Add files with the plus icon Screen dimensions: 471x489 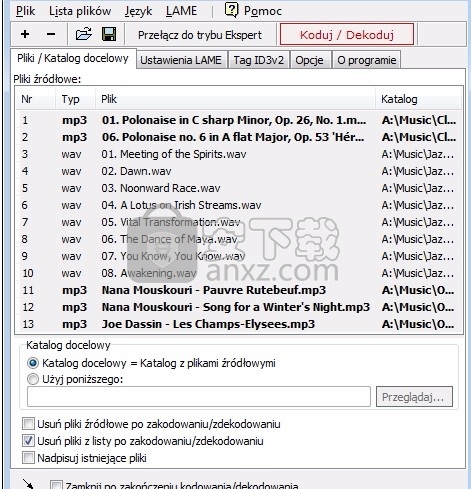coord(25,34)
